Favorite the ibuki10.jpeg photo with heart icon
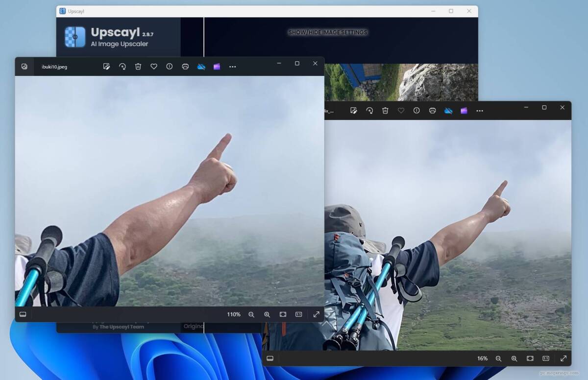Viewport: 588px width, 380px height. [154, 67]
